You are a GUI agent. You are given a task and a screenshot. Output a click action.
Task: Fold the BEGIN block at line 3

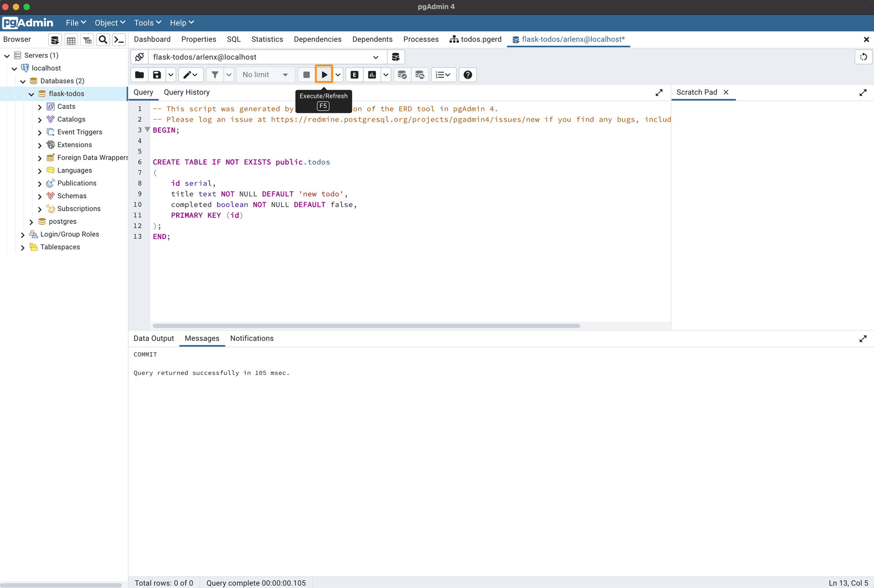click(x=147, y=130)
